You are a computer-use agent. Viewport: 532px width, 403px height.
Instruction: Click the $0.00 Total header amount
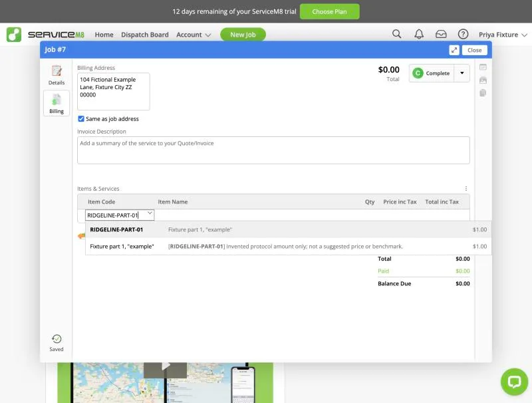388,70
